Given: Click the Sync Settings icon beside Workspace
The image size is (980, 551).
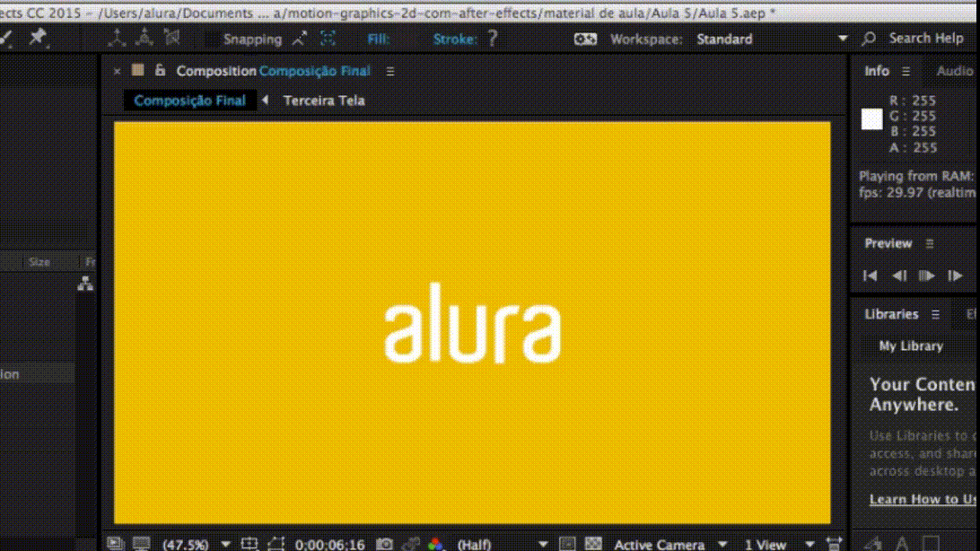Looking at the screenshot, I should 585,39.
